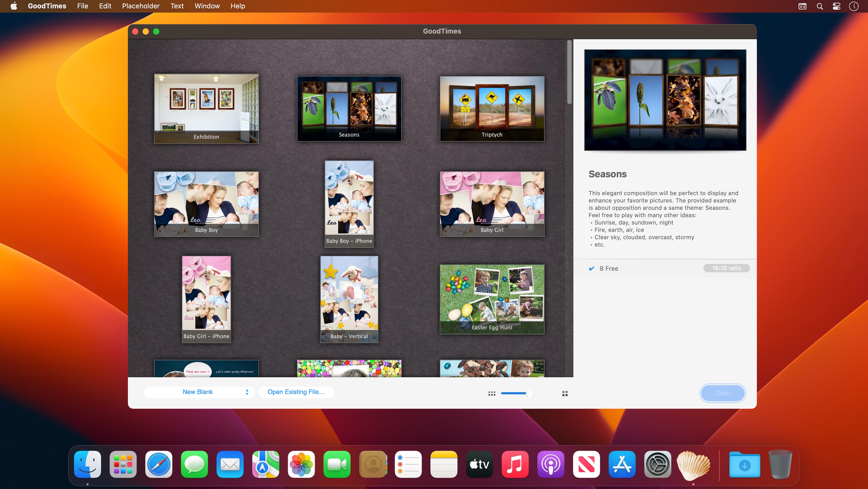
Task: Click the small grid thumbnails icon
Action: click(492, 393)
